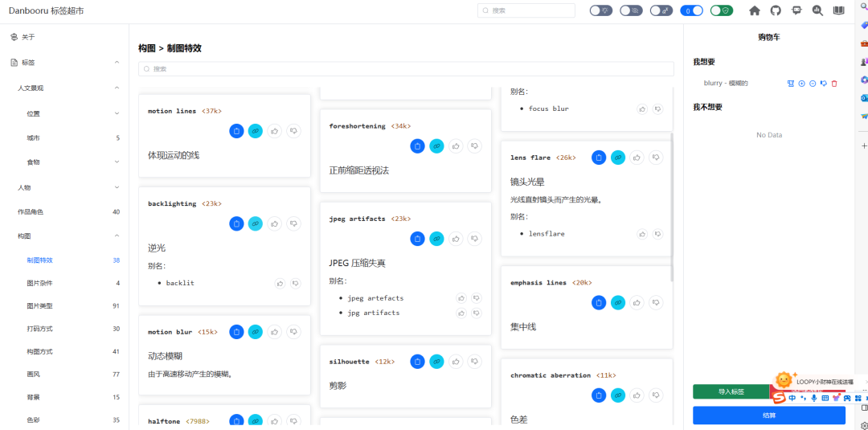Image resolution: width=868 pixels, height=430 pixels.
Task: Like the backlit alias
Action: click(280, 284)
